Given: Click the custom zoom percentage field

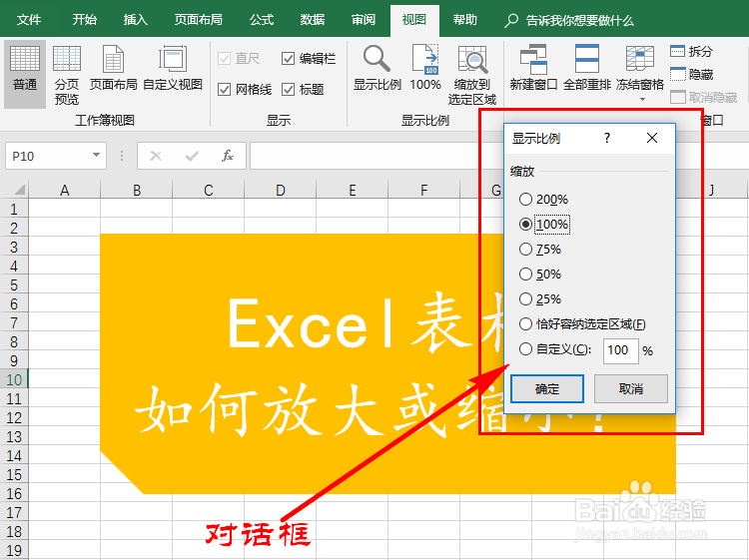Looking at the screenshot, I should click(620, 351).
